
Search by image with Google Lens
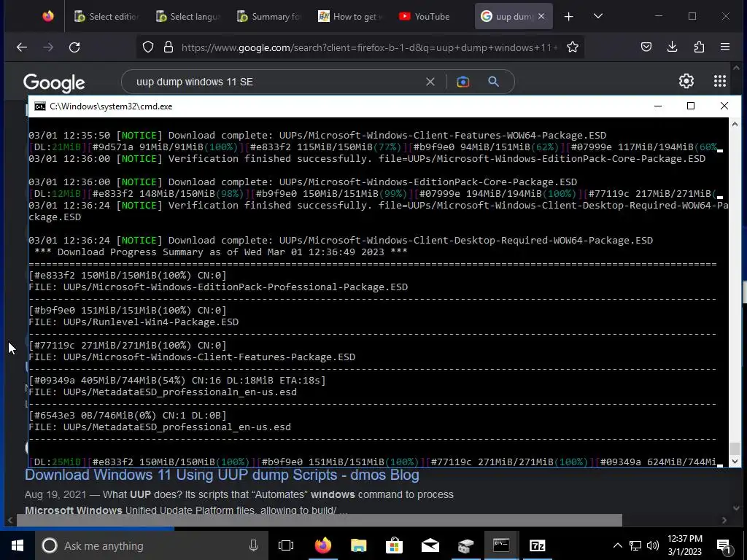coord(462,82)
